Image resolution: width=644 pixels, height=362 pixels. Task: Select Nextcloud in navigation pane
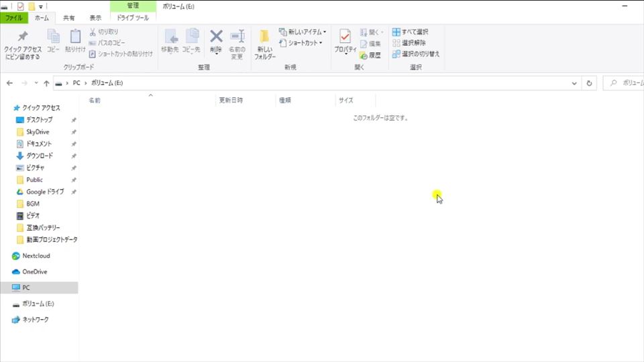tap(36, 255)
